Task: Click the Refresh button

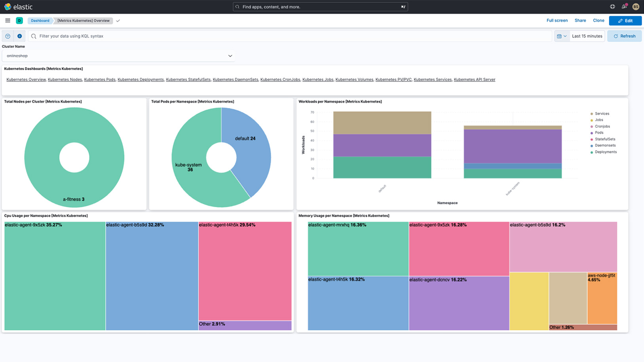Action: (x=625, y=36)
